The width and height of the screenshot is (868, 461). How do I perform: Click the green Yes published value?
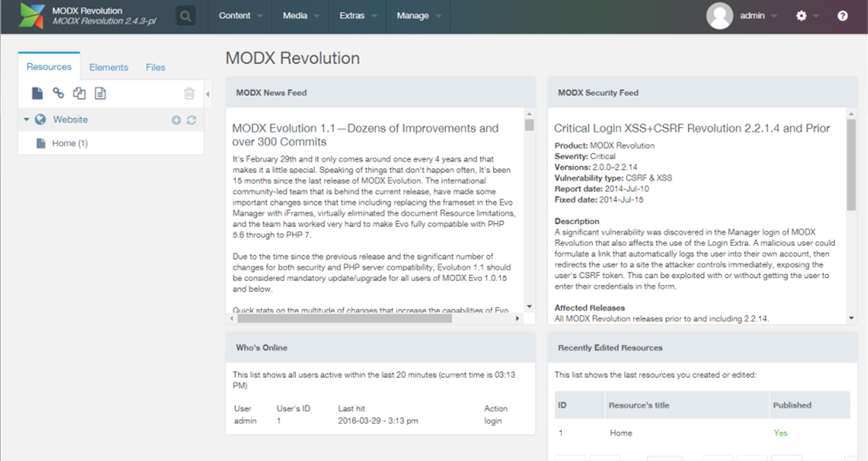pyautogui.click(x=781, y=432)
